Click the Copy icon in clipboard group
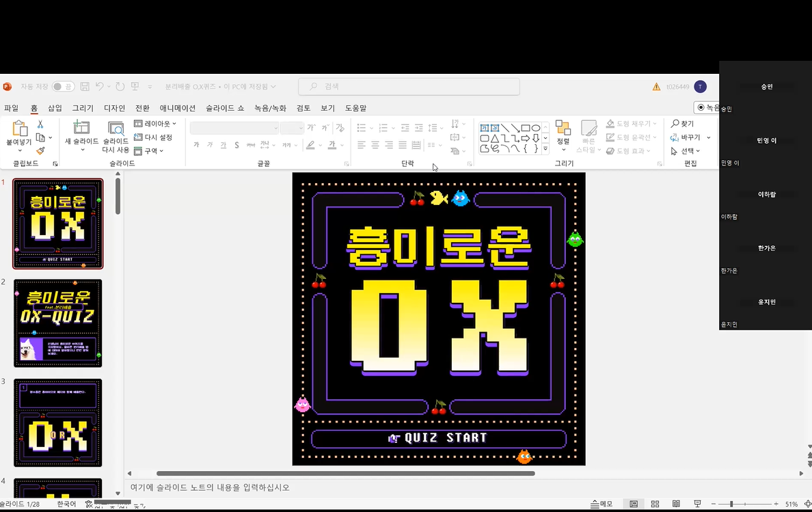The width and height of the screenshot is (812, 512). click(40, 137)
